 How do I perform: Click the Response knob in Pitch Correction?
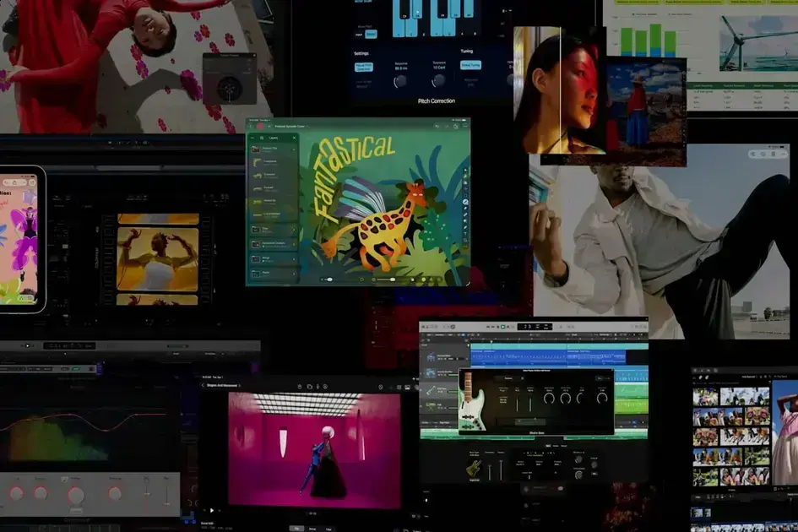pyautogui.click(x=400, y=80)
